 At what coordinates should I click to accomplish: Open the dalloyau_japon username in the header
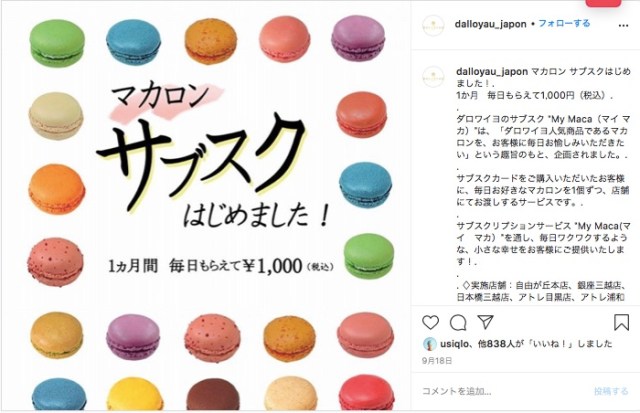pyautogui.click(x=490, y=24)
